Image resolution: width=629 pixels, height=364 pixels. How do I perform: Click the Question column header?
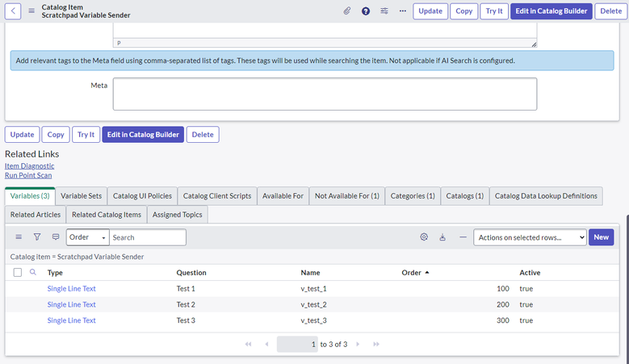pos(191,272)
